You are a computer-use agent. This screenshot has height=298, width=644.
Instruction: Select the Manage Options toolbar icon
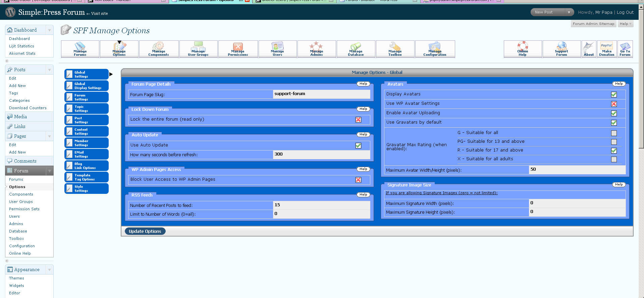[119, 49]
